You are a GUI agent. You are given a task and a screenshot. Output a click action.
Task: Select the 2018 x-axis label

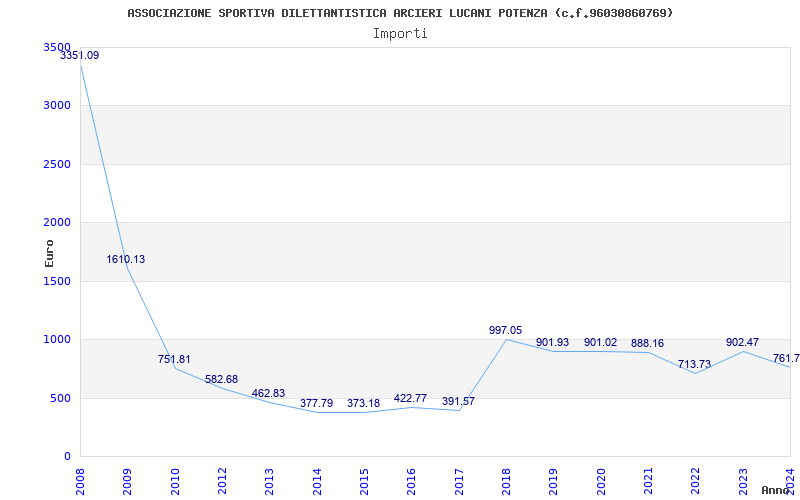point(506,482)
